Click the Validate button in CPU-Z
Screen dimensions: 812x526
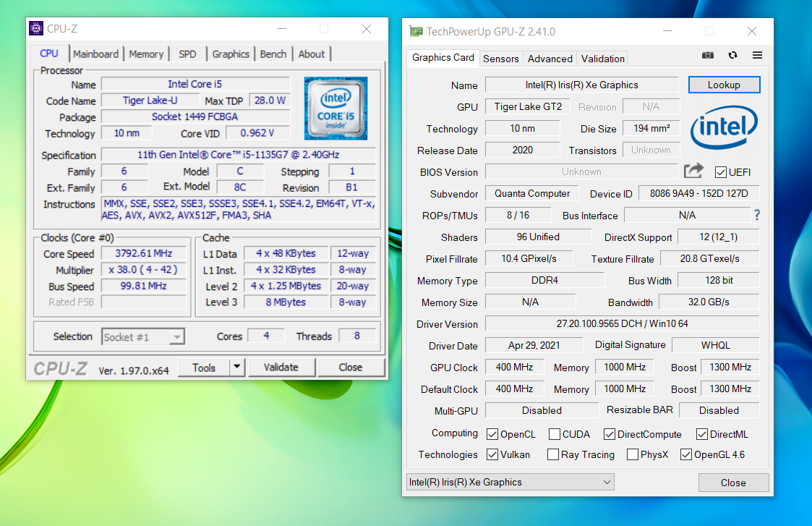[x=281, y=367]
